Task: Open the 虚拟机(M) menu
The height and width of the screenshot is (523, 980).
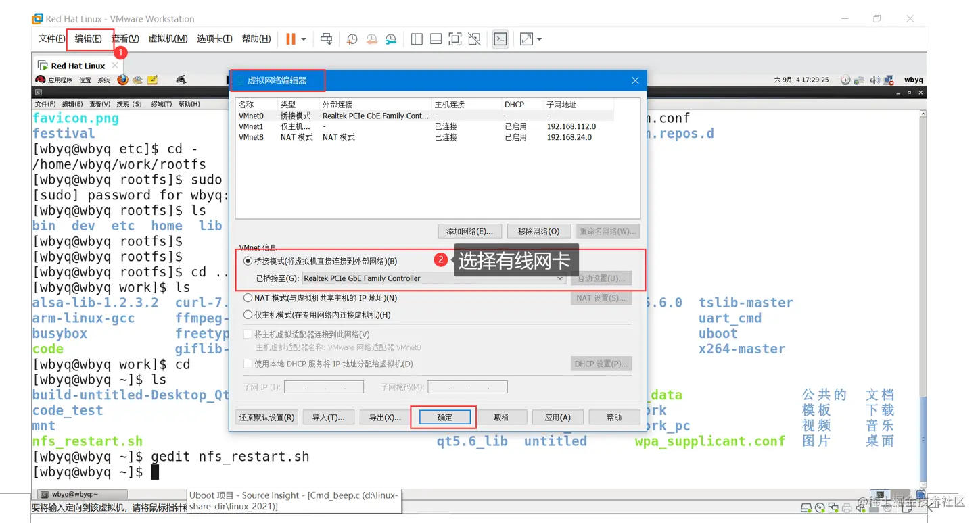Action: coord(168,39)
